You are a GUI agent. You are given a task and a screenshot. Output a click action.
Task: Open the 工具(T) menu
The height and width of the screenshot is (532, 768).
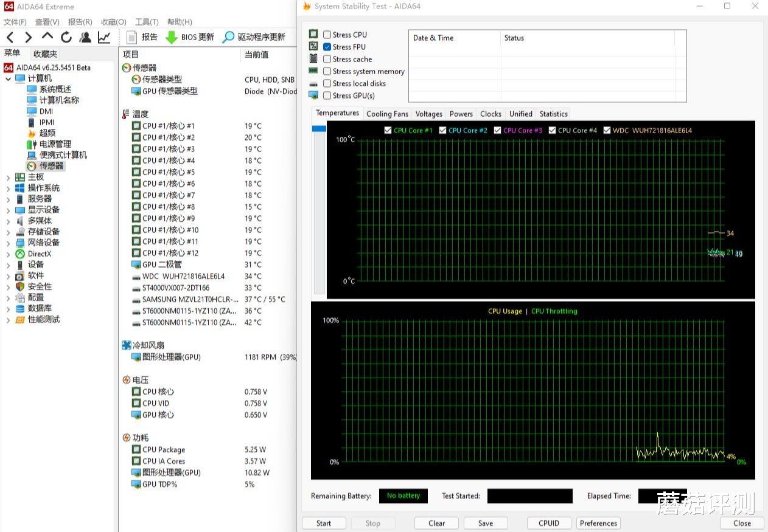tap(147, 22)
